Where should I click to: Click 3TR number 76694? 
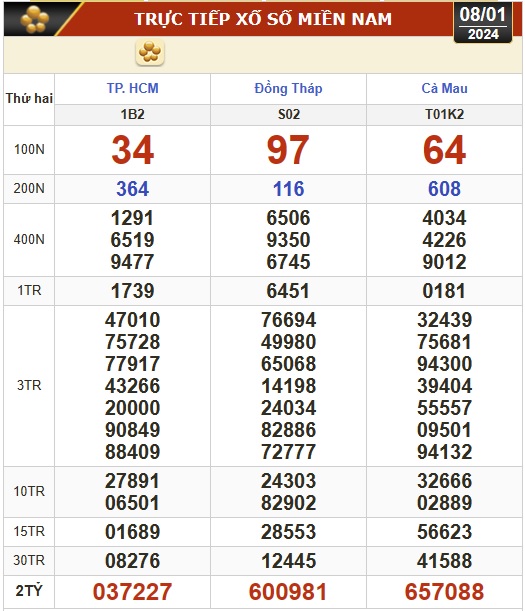[x=288, y=320]
